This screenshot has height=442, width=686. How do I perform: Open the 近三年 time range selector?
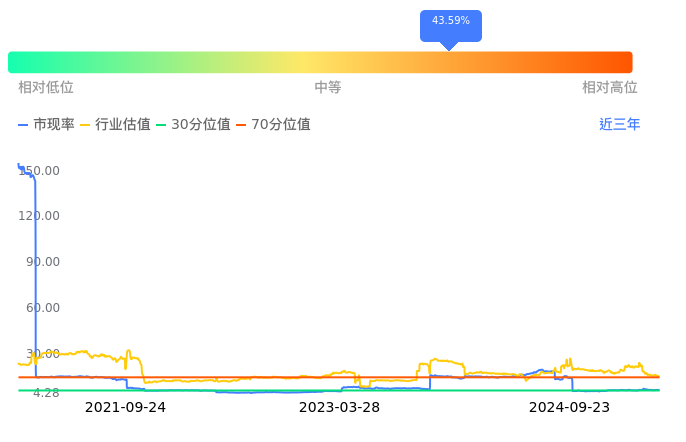(620, 125)
